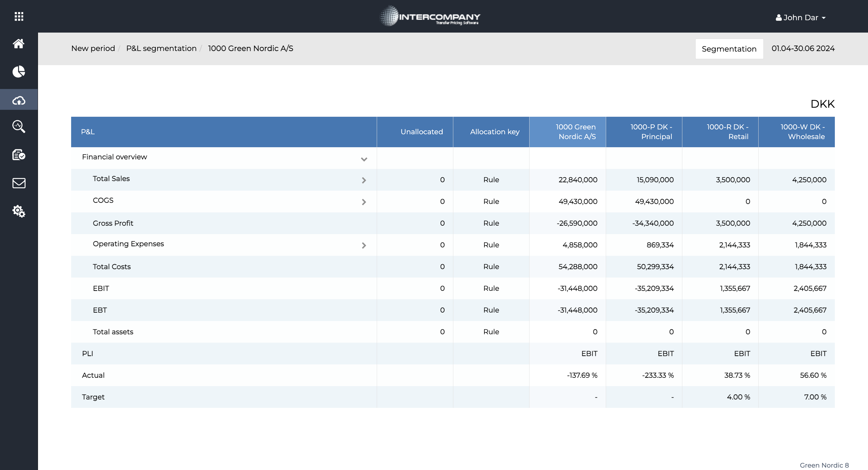Image resolution: width=868 pixels, height=470 pixels.
Task: Go to Home in the sidebar
Action: [18, 43]
